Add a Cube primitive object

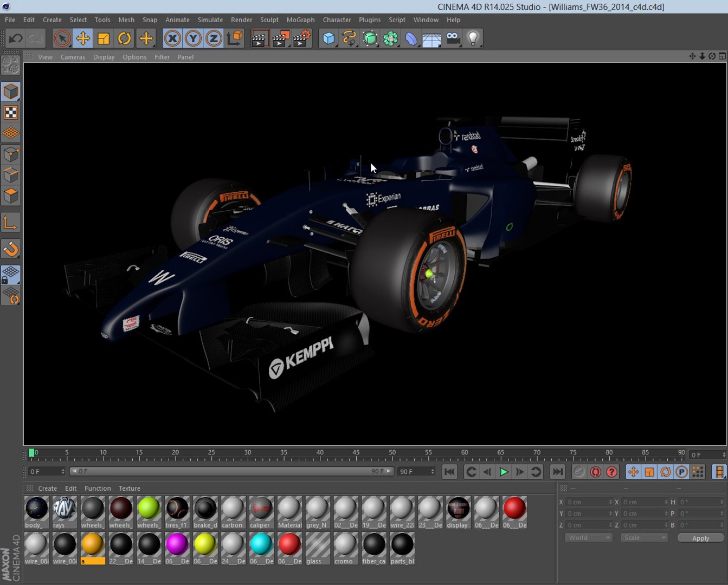328,38
